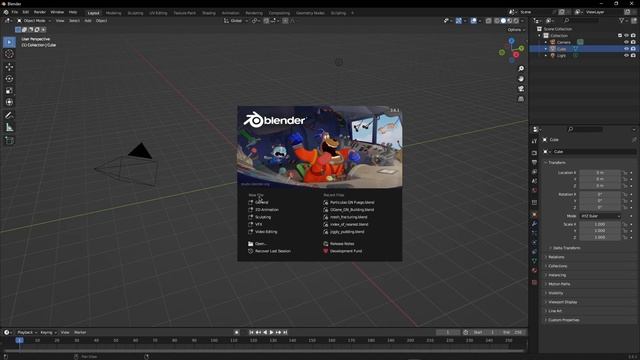Toggle camera view icon in viewport
Viewport: 640px width, 360px height.
pyautogui.click(x=521, y=89)
